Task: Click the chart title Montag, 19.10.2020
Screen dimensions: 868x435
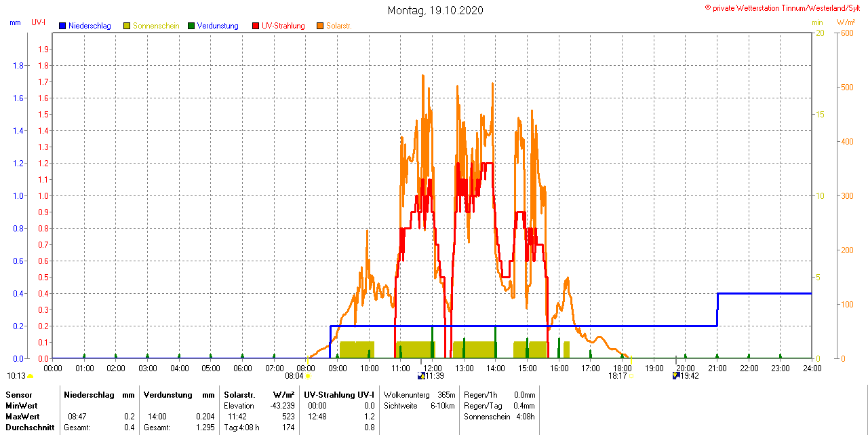Action: click(436, 10)
